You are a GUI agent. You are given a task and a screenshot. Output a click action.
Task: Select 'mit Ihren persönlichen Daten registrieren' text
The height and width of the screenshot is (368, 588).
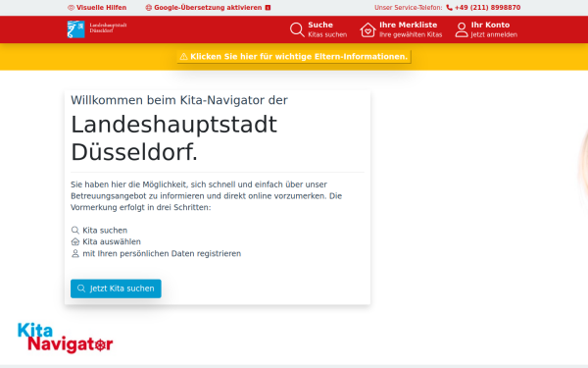(162, 253)
